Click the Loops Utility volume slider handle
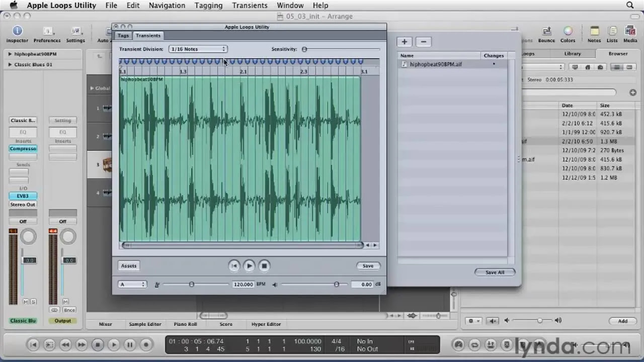Viewport: 644px width, 362px height. tap(336, 285)
